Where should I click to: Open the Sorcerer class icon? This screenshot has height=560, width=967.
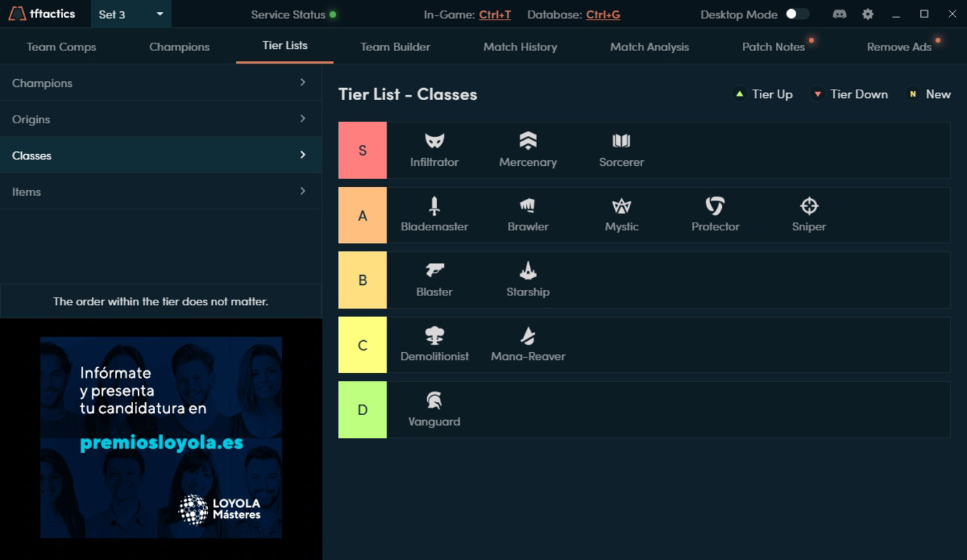coord(621,141)
